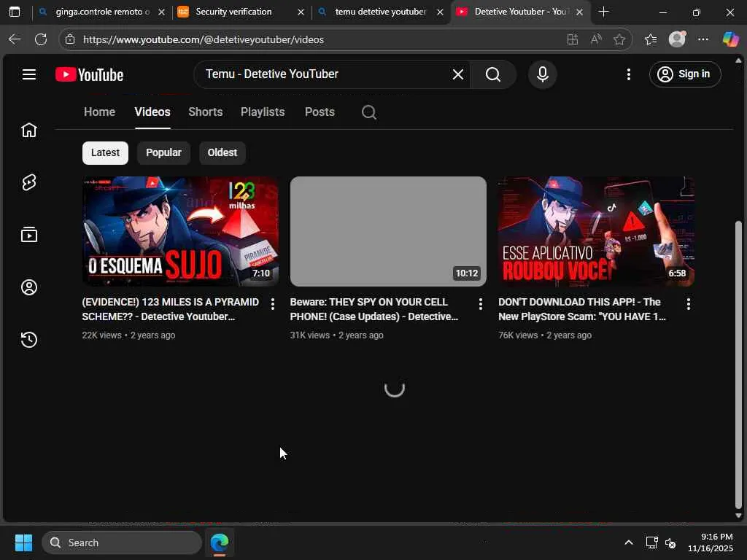This screenshot has height=560, width=747.
Task: Open the sidebar Subscriptions icon
Action: [x=29, y=235]
